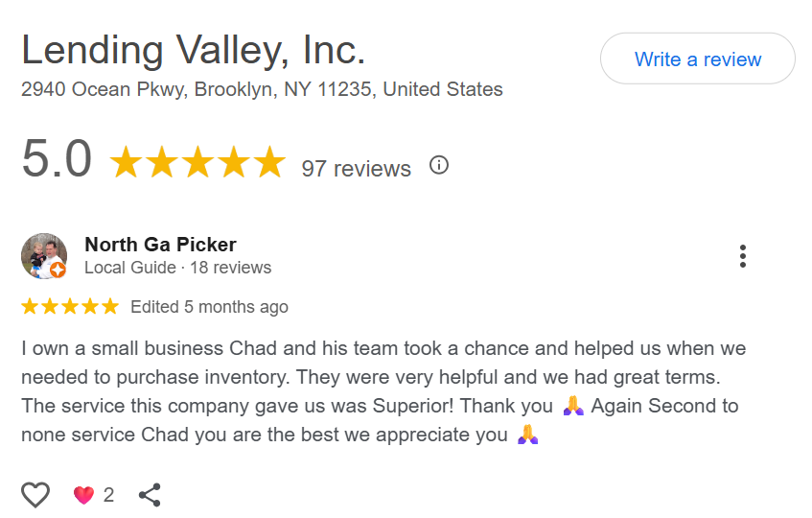Click the Lending Valley, Inc. title

point(194,50)
